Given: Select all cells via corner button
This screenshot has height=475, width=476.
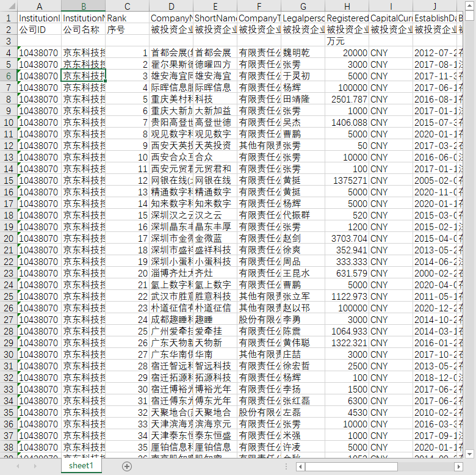Looking at the screenshot, I should 9,5.
